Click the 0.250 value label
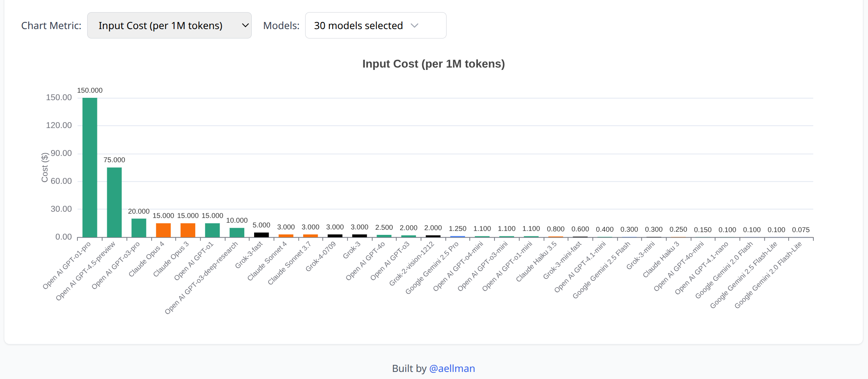This screenshot has width=868, height=379. click(678, 229)
